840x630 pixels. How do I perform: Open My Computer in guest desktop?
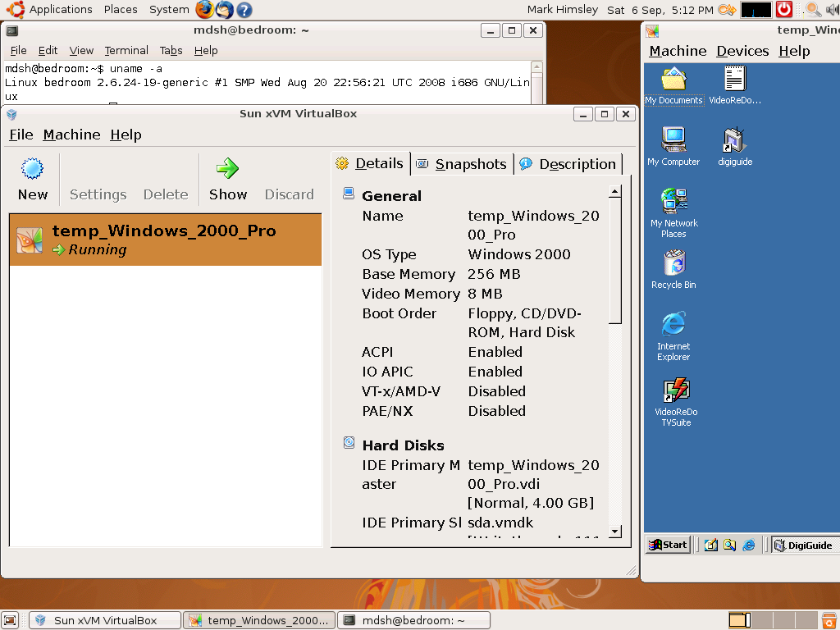pyautogui.click(x=673, y=140)
